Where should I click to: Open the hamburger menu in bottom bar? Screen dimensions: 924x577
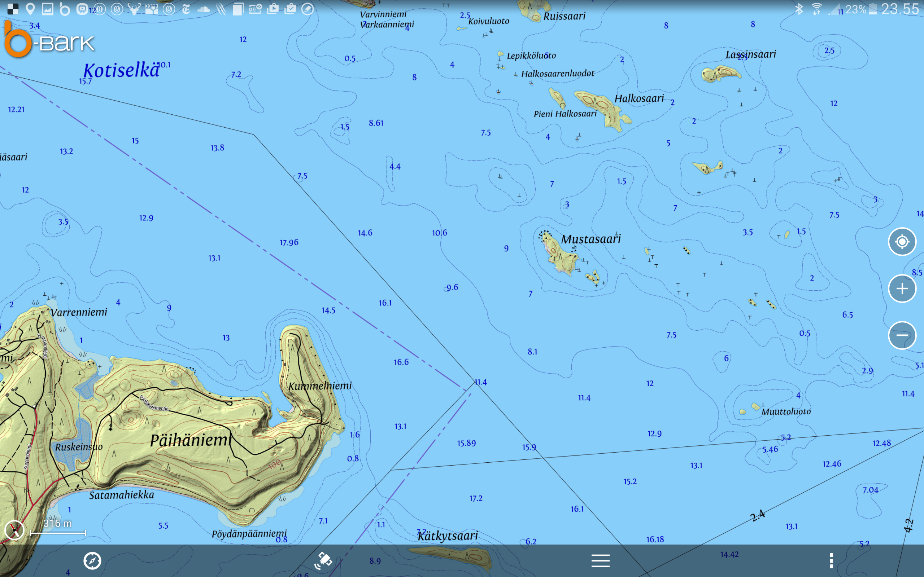600,560
